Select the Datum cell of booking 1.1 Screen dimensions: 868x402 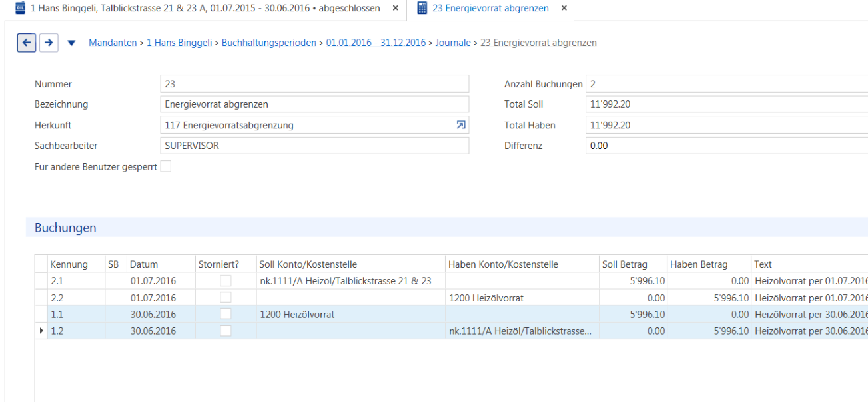[x=161, y=314]
